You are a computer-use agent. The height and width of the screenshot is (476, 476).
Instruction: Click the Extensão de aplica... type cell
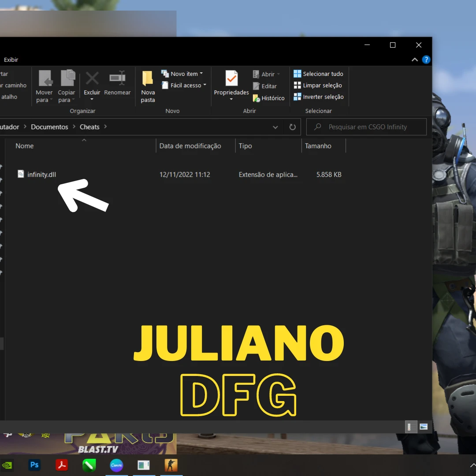coord(268,175)
